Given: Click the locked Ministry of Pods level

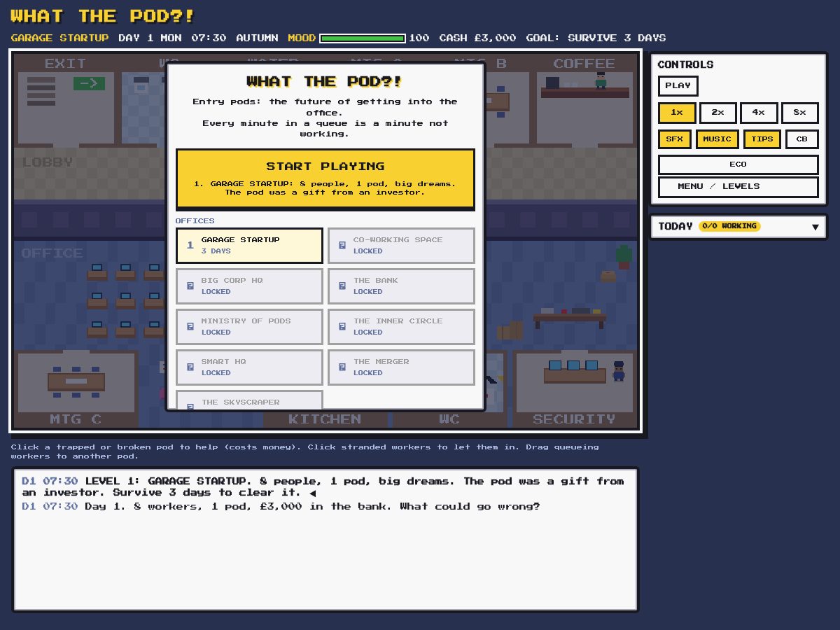Looking at the screenshot, I should click(x=249, y=327).
